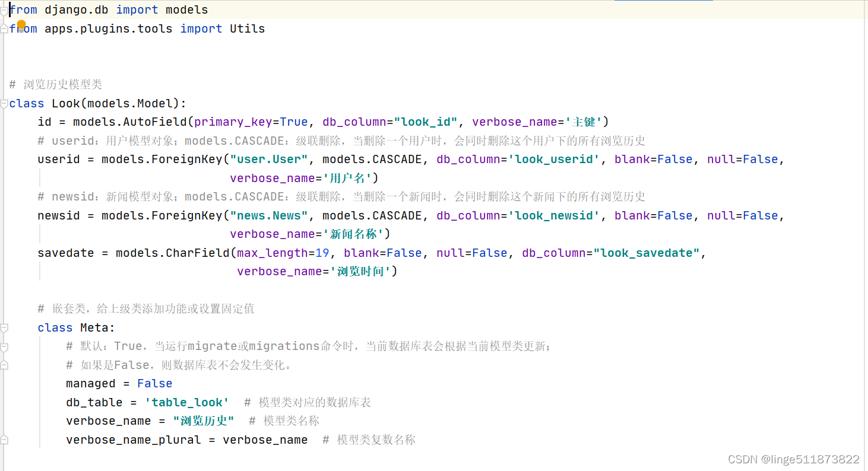The height and width of the screenshot is (471, 868).
Task: Click 'True' value of primary_key
Action: [x=294, y=122]
